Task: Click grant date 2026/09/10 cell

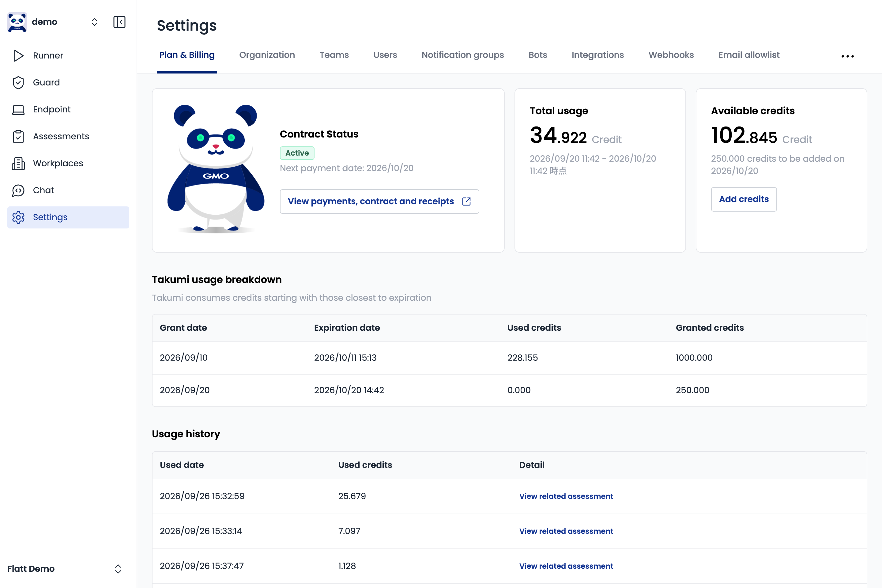Action: 184,358
